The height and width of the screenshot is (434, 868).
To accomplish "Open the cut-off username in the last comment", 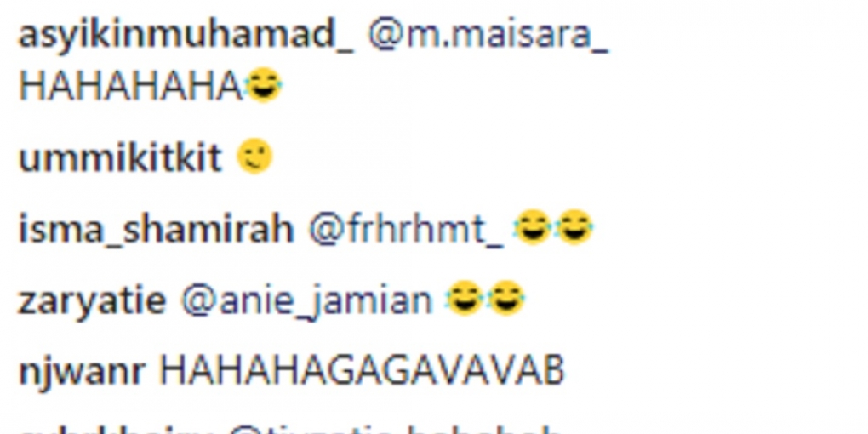I will coord(117,429).
